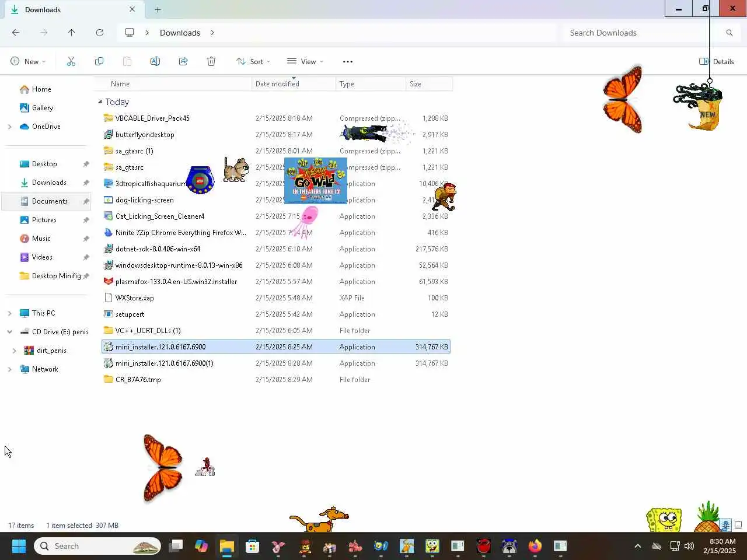Refresh the Downloads folder view
Screen dimensions: 747x560
tap(100, 33)
